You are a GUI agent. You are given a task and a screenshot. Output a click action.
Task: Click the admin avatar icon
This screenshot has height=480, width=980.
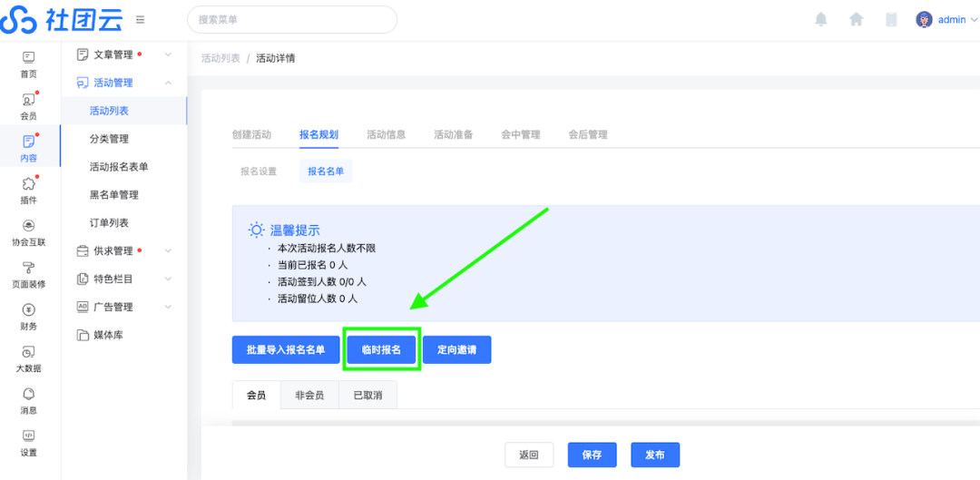(924, 19)
